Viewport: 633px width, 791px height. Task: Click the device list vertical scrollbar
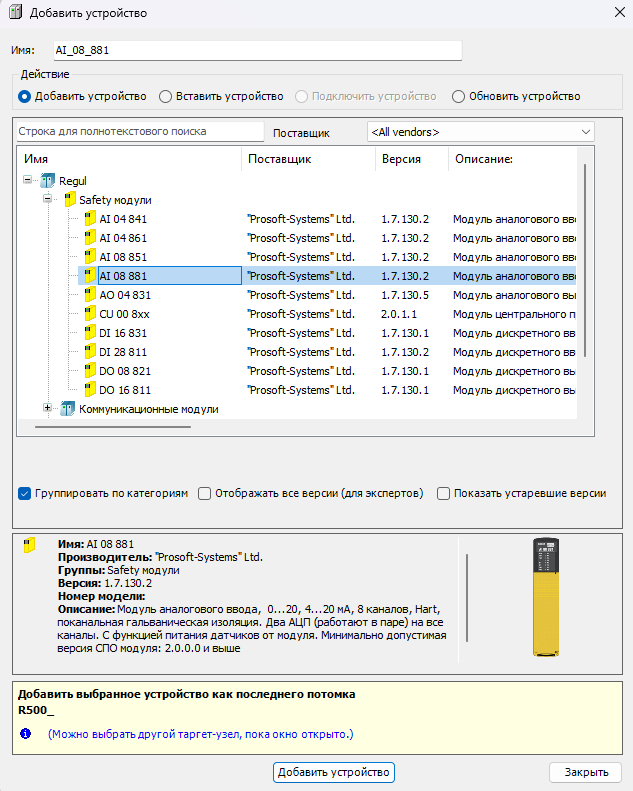tap(585, 260)
